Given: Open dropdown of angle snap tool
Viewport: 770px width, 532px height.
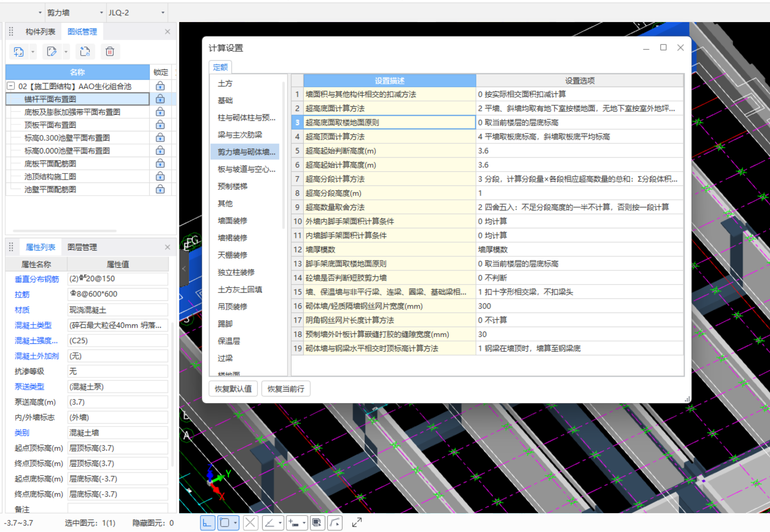Looking at the screenshot, I should [x=280, y=523].
